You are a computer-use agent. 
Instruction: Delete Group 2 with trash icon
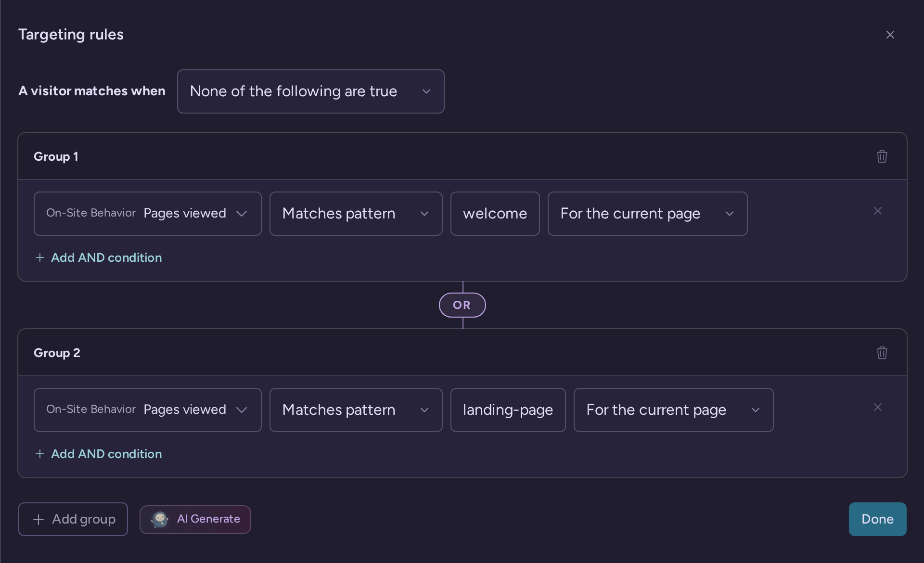click(x=882, y=353)
